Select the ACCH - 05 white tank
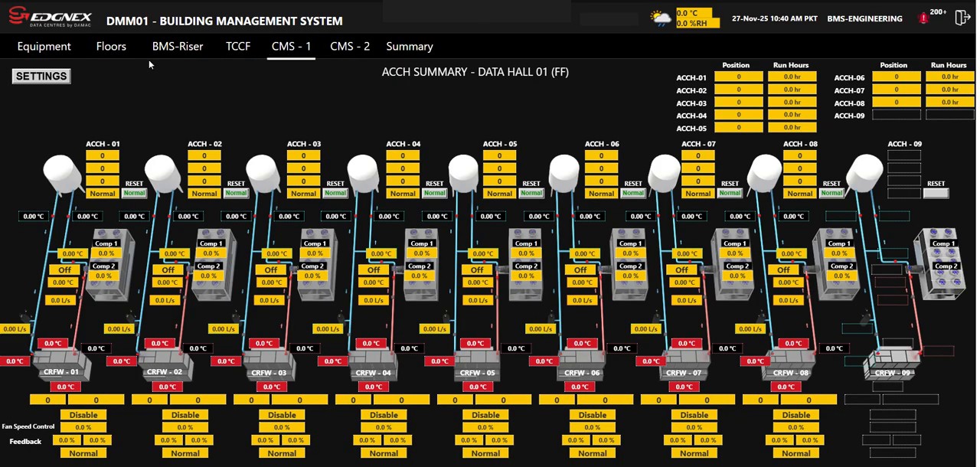The image size is (980, 467). (463, 174)
